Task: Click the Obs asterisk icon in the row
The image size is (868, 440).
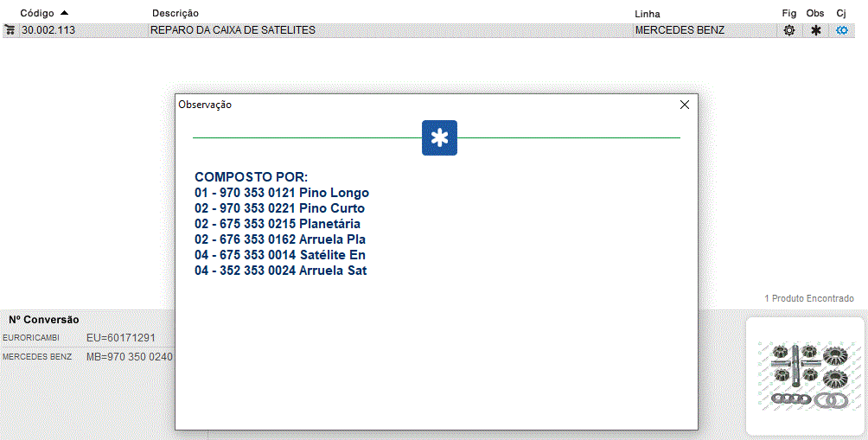Action: [x=815, y=30]
